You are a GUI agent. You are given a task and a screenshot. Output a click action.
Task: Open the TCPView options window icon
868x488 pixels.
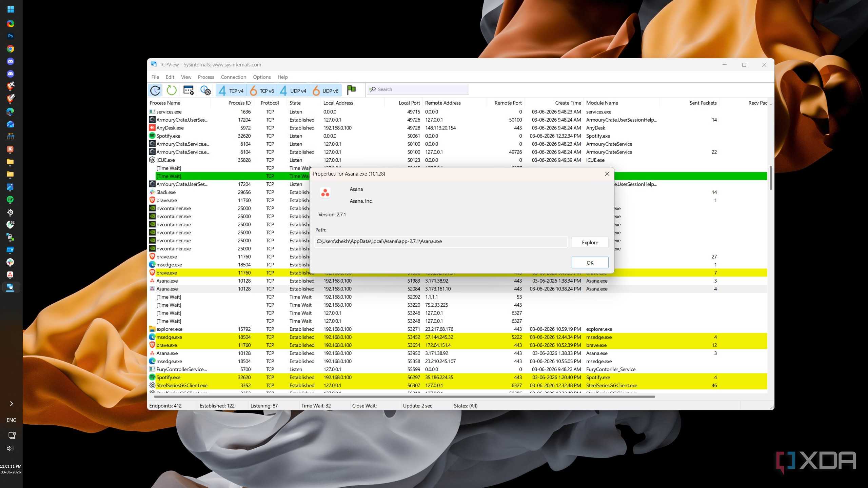click(x=189, y=90)
